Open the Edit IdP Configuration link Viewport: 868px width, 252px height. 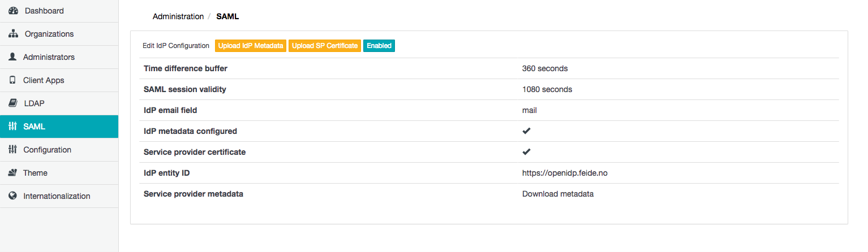176,46
